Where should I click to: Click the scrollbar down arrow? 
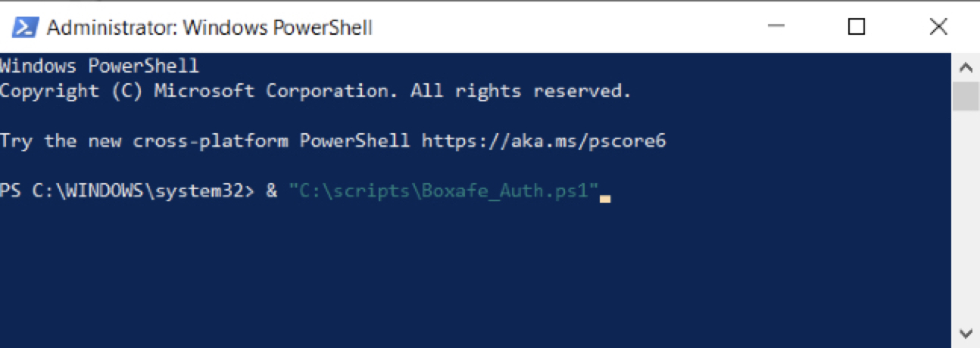[966, 333]
